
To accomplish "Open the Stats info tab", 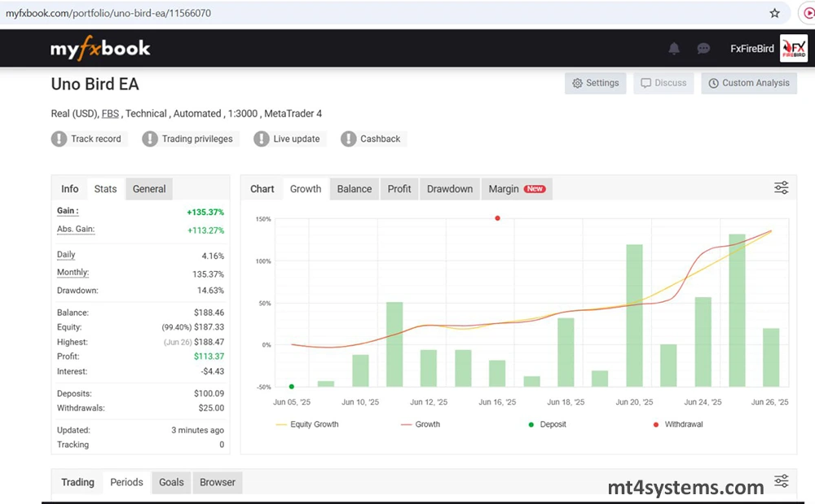I will pos(105,189).
